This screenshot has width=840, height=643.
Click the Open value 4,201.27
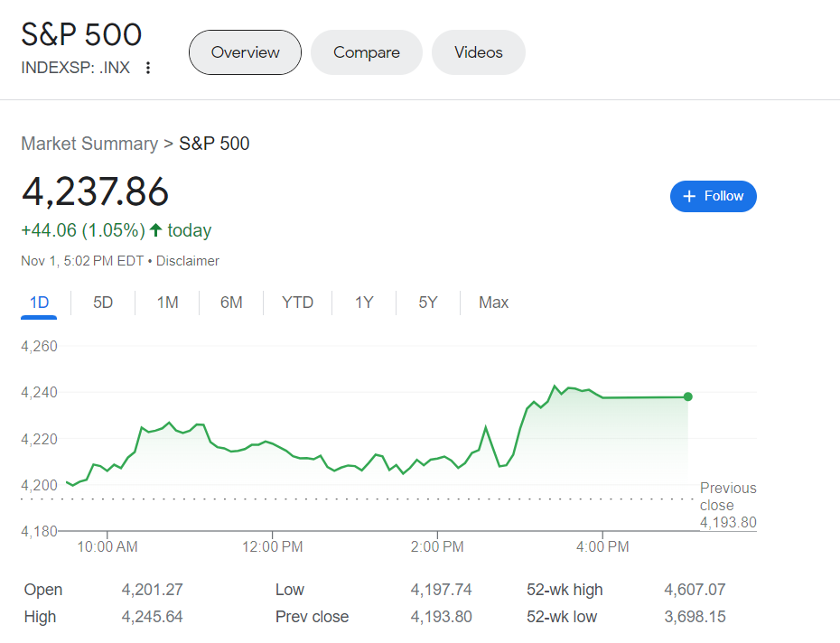point(152,590)
